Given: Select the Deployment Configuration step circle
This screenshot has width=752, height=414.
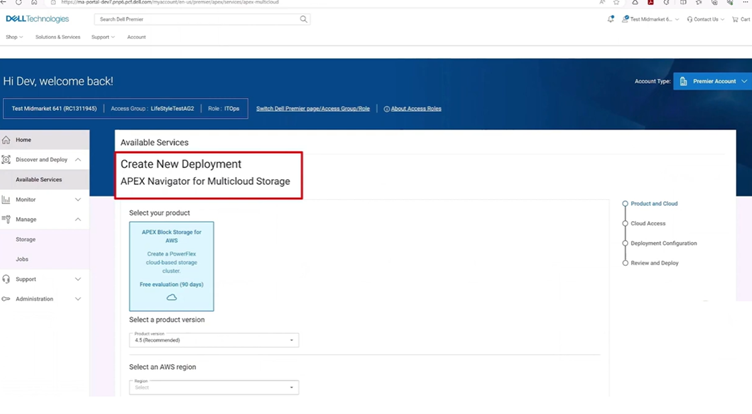Looking at the screenshot, I should tap(625, 244).
